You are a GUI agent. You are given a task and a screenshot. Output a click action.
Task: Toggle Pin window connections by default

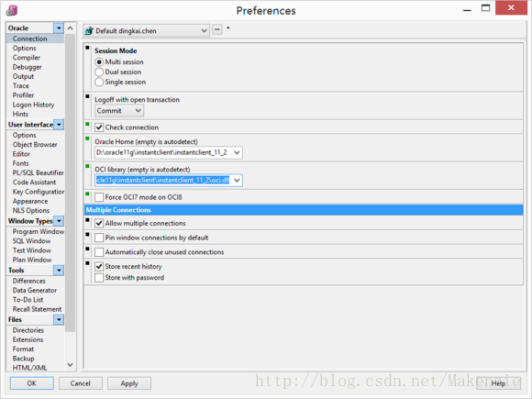click(x=99, y=238)
